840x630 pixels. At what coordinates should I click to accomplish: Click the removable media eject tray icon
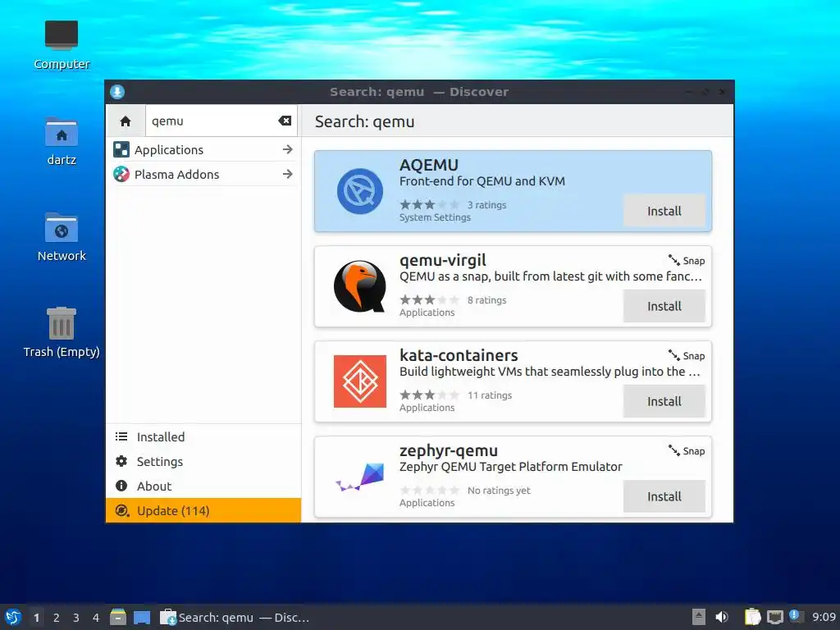pyautogui.click(x=699, y=617)
